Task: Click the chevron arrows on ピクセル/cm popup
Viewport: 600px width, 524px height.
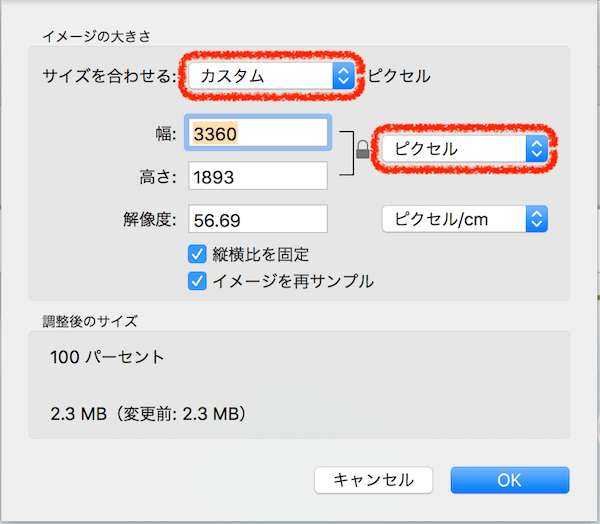Action: [x=537, y=219]
